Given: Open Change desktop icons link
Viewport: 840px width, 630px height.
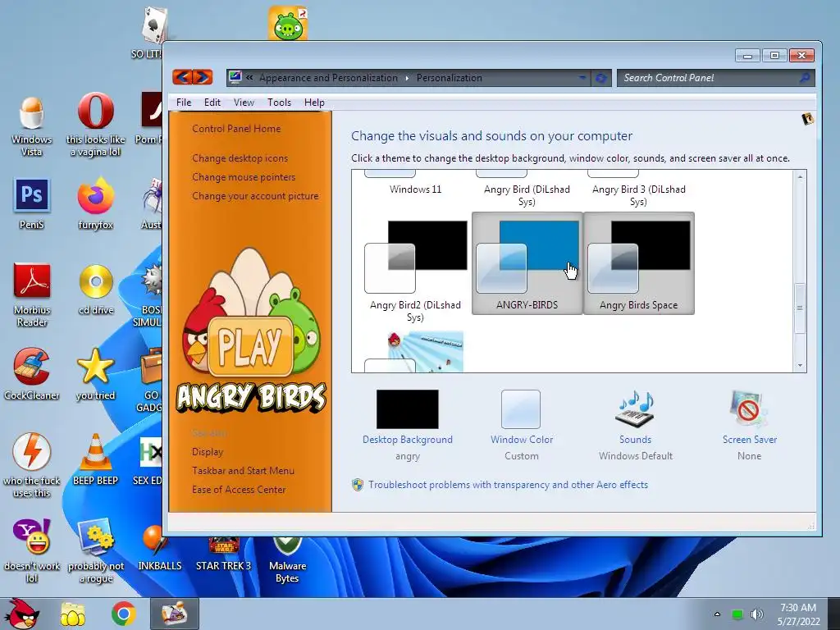Looking at the screenshot, I should tap(240, 158).
